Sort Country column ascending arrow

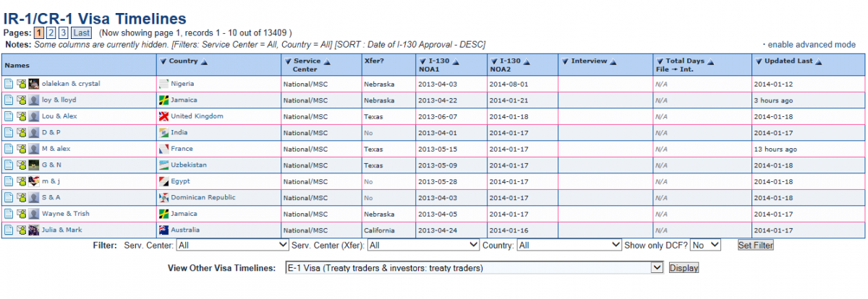204,62
